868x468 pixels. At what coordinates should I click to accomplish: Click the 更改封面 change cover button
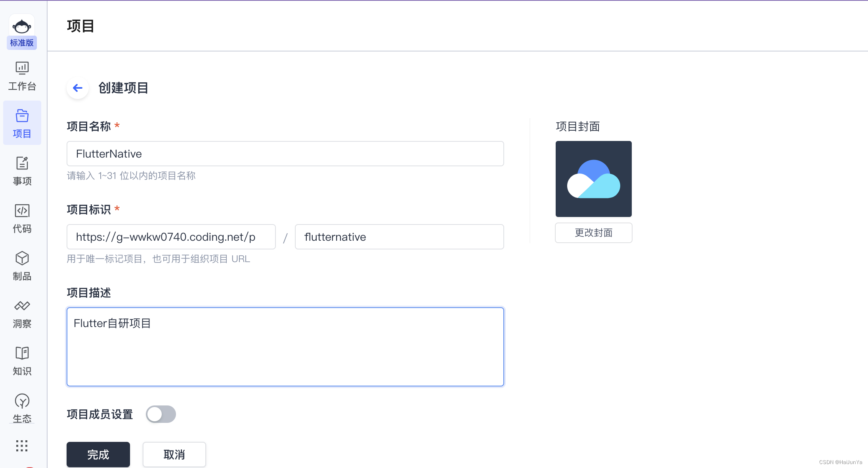[594, 233]
